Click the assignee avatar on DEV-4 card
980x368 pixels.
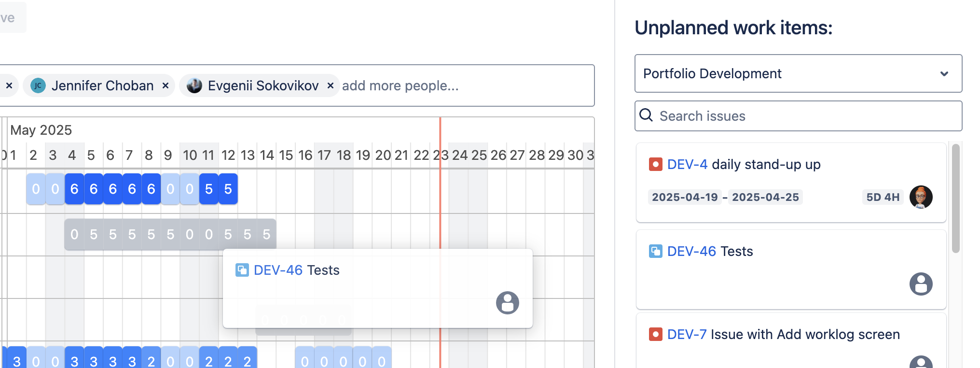click(x=921, y=197)
